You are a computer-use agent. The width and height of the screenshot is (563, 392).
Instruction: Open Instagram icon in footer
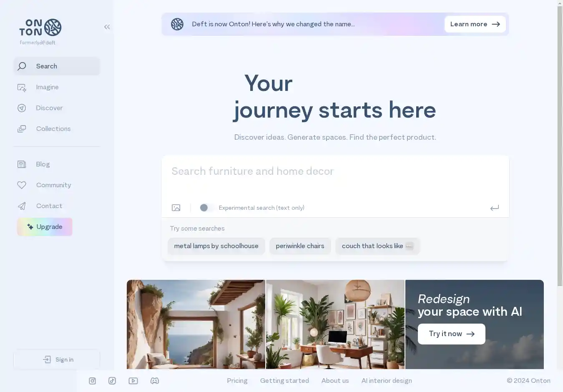(x=93, y=381)
